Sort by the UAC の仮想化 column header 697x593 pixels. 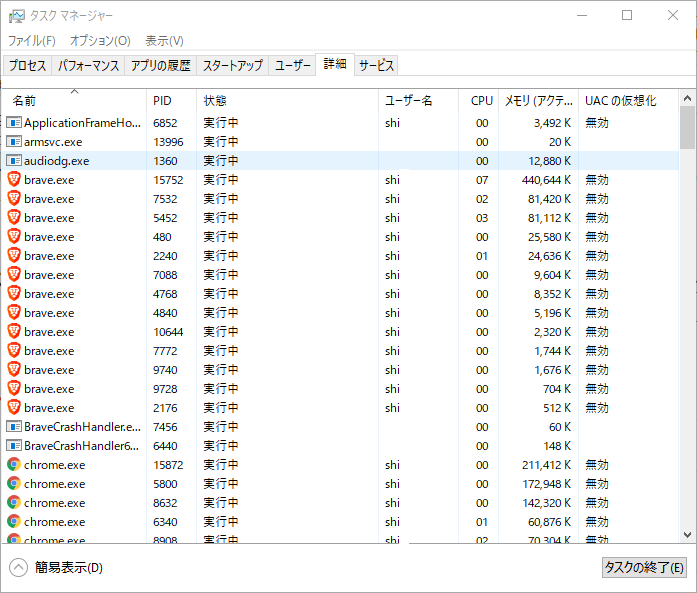point(629,100)
